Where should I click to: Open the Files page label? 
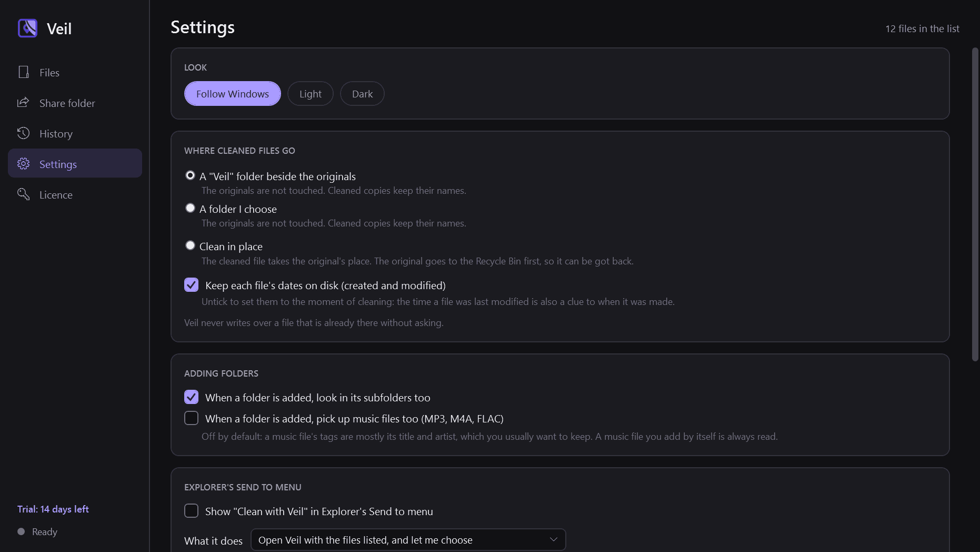pos(49,73)
